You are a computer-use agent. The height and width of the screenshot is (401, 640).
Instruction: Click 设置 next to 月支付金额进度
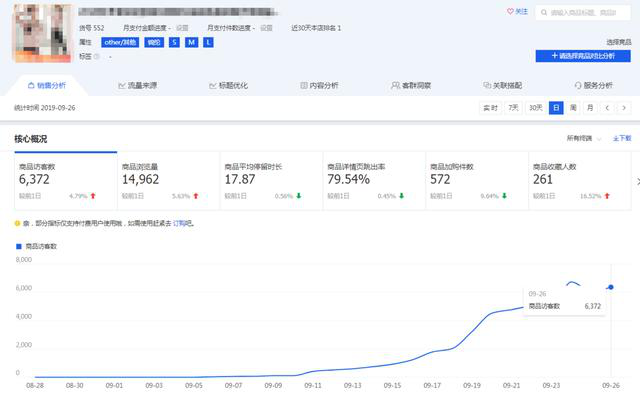182,28
